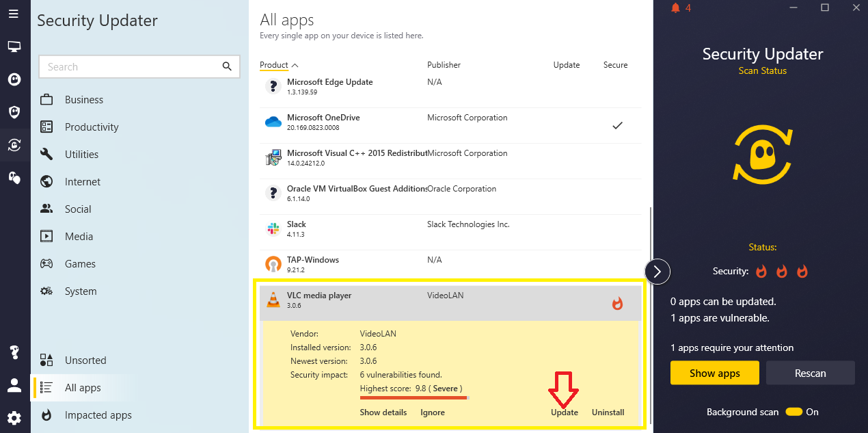Click the Slack logo icon
The height and width of the screenshot is (433, 868).
click(273, 228)
